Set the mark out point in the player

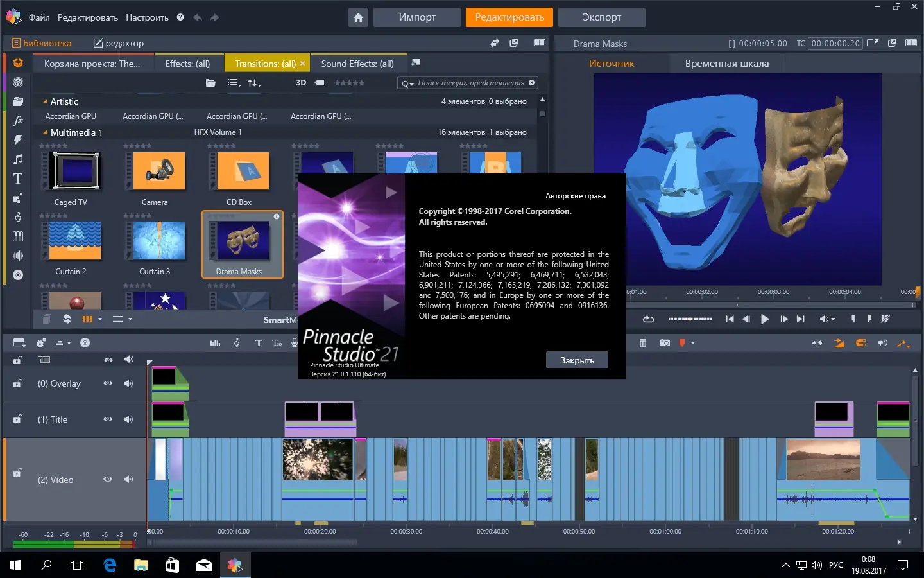coord(869,319)
